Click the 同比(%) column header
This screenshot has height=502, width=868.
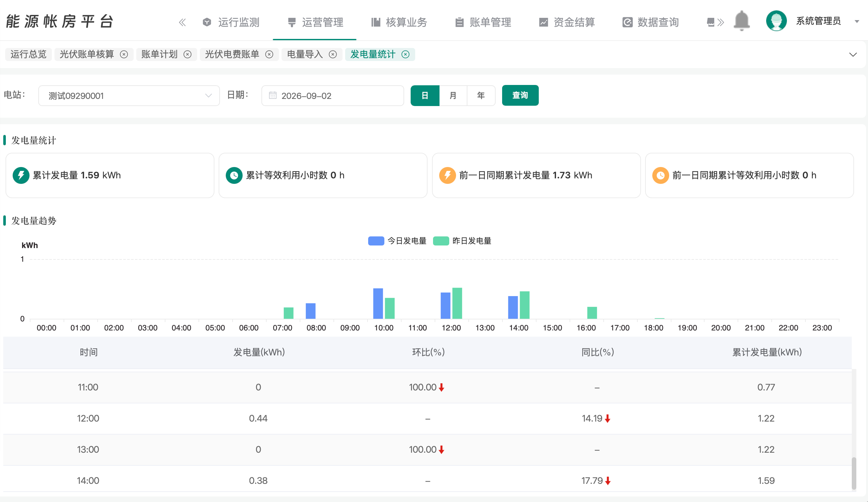coord(597,352)
